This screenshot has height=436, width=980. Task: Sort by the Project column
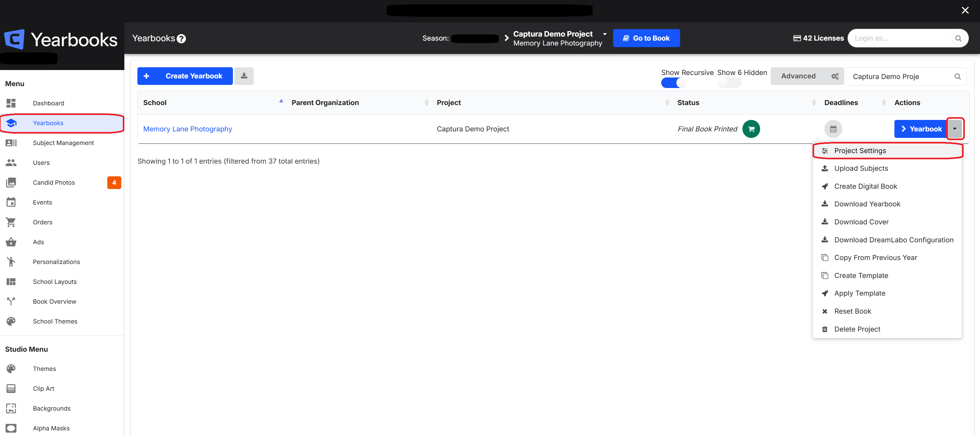click(x=552, y=103)
